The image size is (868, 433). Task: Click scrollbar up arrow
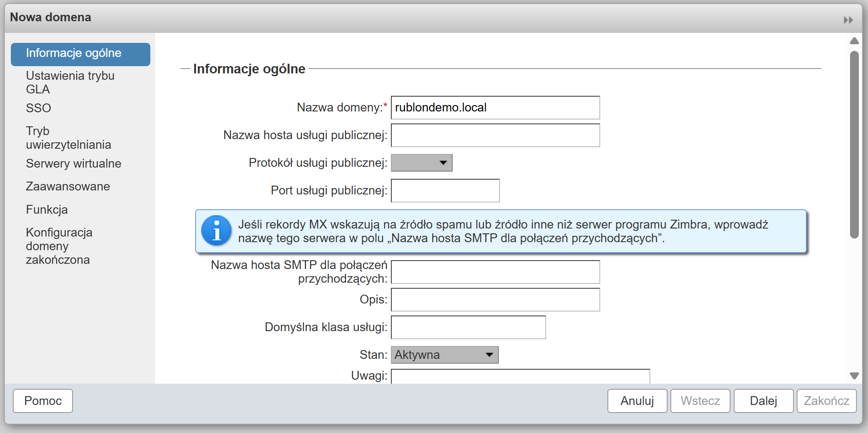(x=854, y=41)
